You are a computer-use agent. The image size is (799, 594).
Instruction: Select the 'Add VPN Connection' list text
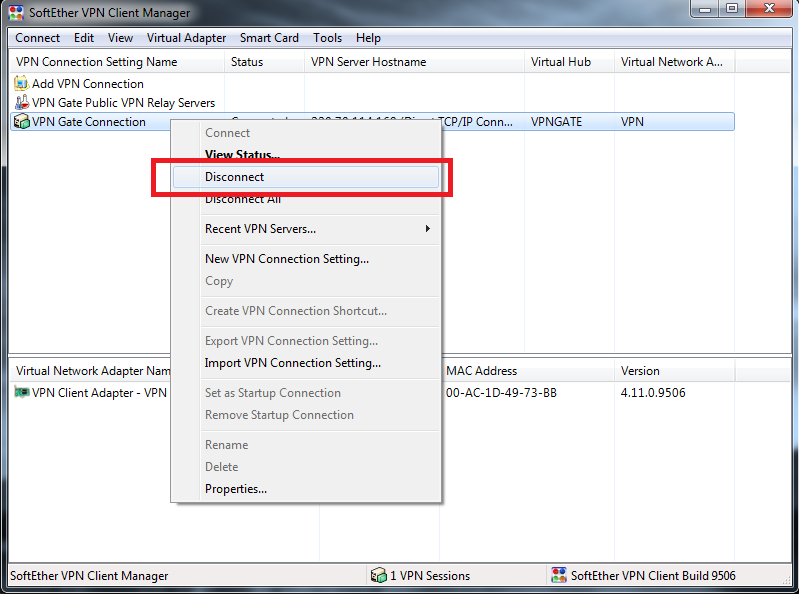[88, 84]
